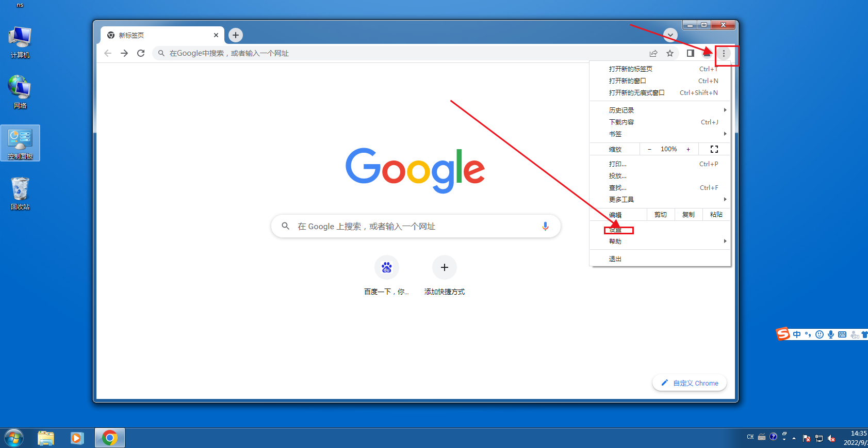Click the muted volume speaker icon

pos(831,438)
